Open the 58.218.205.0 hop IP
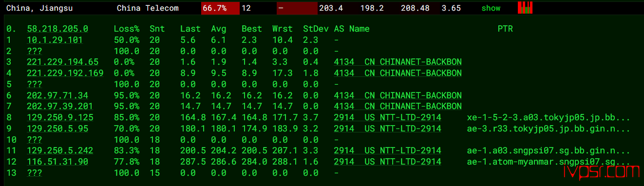This screenshot has height=186, width=644. tap(57, 29)
